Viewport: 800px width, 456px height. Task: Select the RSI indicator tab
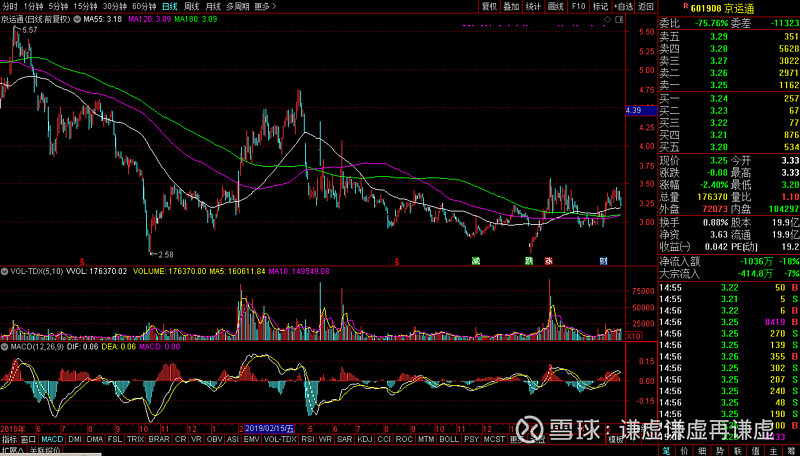tap(308, 439)
